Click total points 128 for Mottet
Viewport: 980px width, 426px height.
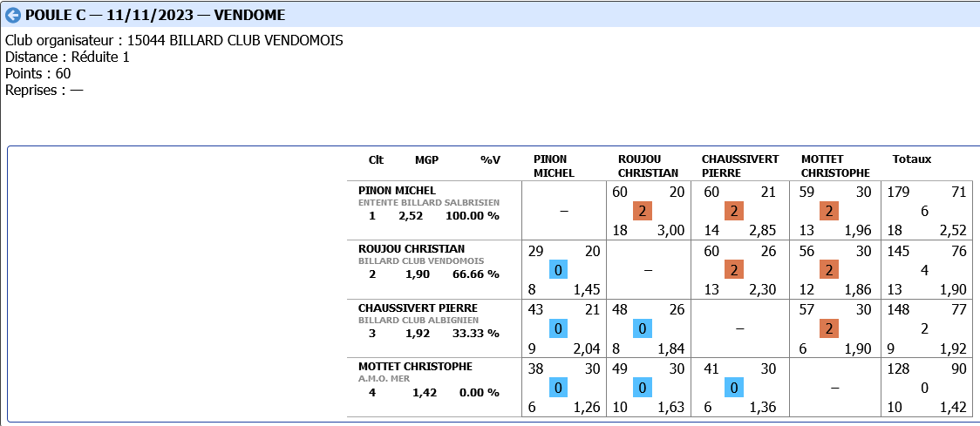[x=898, y=369]
